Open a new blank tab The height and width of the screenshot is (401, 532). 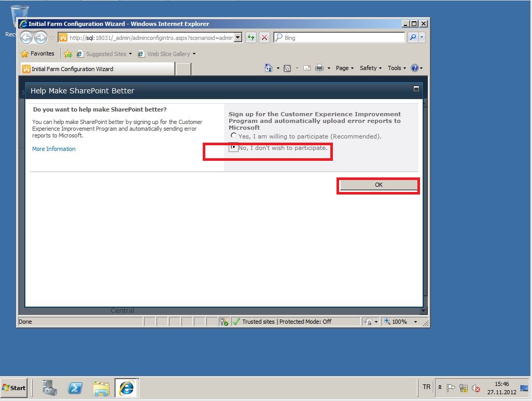(x=184, y=69)
